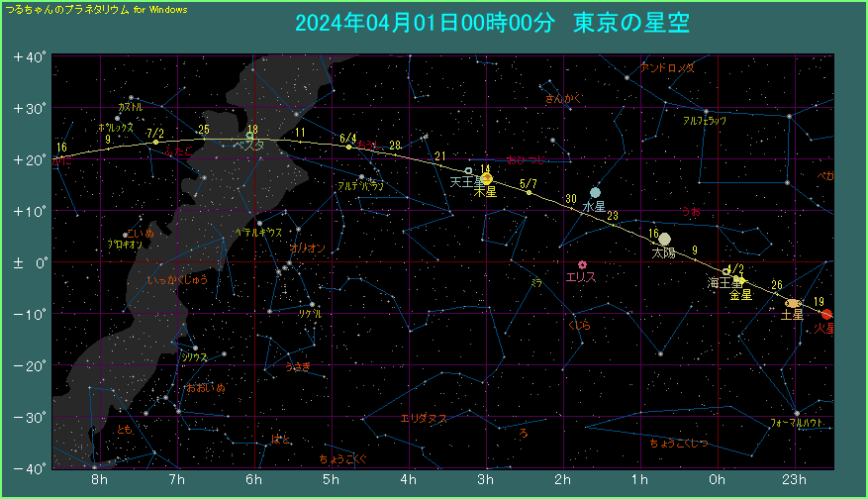This screenshot has height=499, width=868.
Task: Select the Neptune (海王星) planet marker
Action: coord(725,270)
